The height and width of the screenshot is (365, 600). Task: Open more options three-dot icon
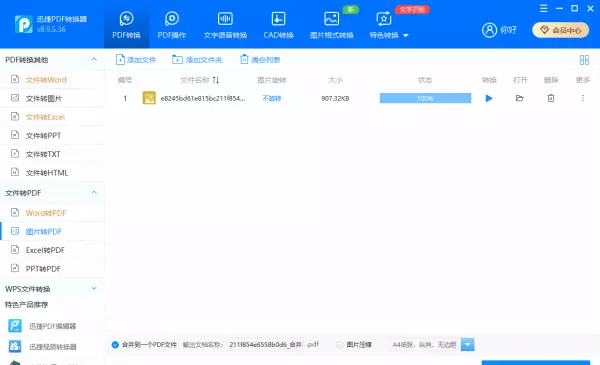pos(583,98)
